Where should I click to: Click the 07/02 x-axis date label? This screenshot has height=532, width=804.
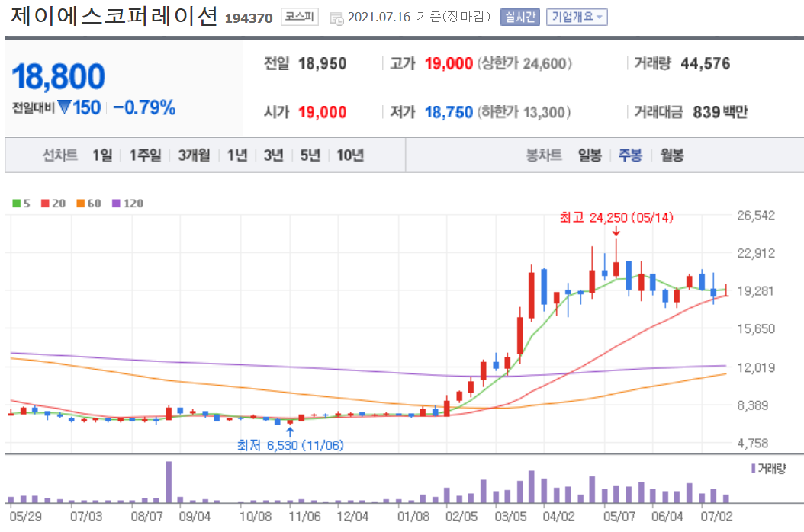[716, 516]
